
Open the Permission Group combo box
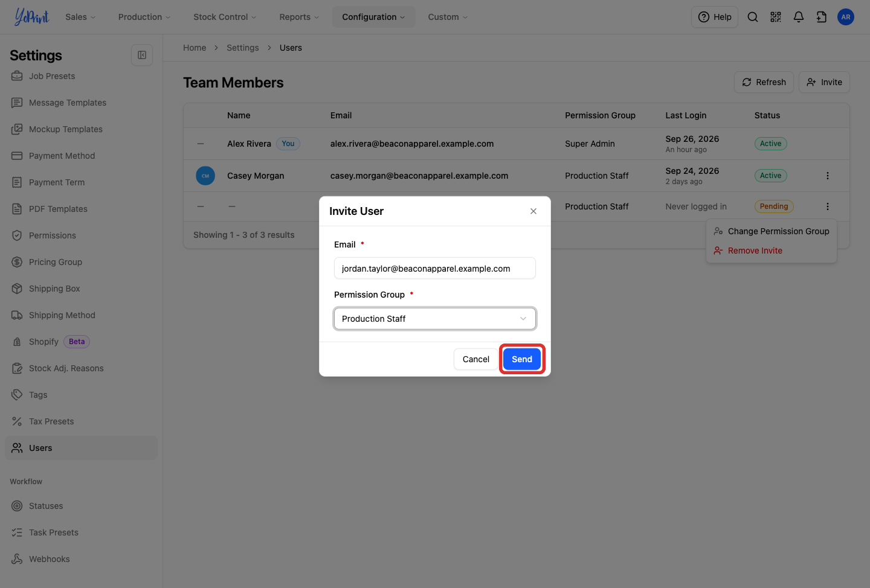coord(435,319)
